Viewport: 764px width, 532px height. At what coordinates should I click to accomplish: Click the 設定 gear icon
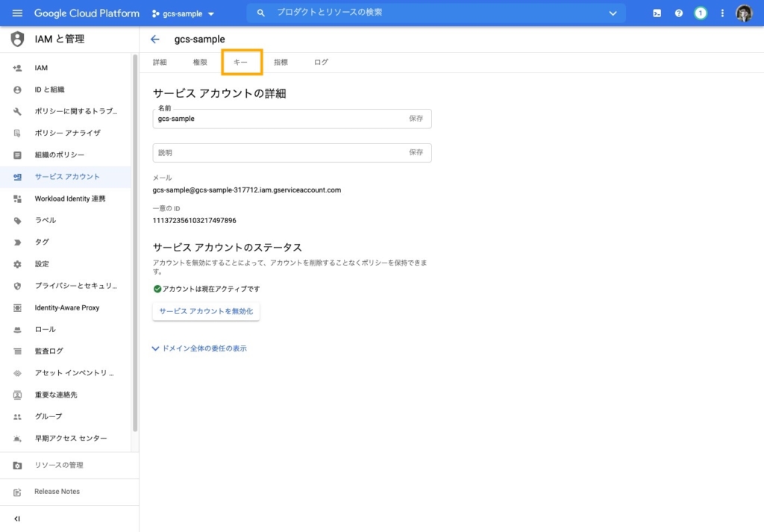[x=17, y=264]
